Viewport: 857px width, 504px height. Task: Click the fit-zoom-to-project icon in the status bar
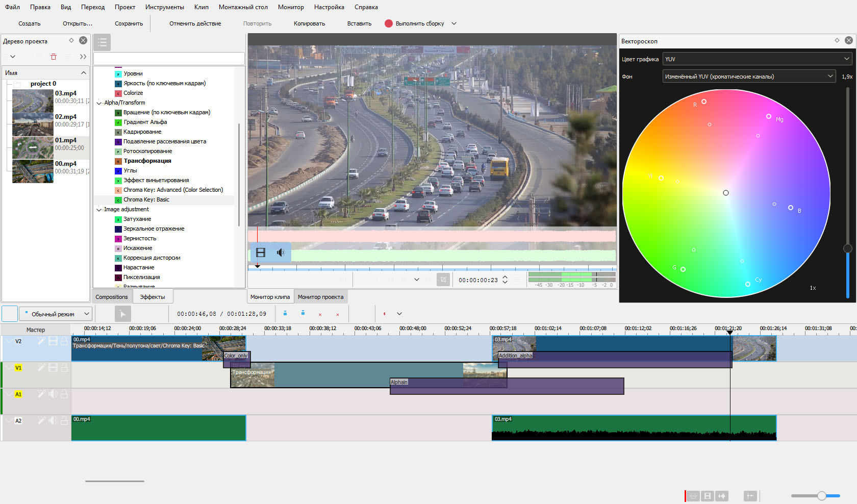pos(693,496)
